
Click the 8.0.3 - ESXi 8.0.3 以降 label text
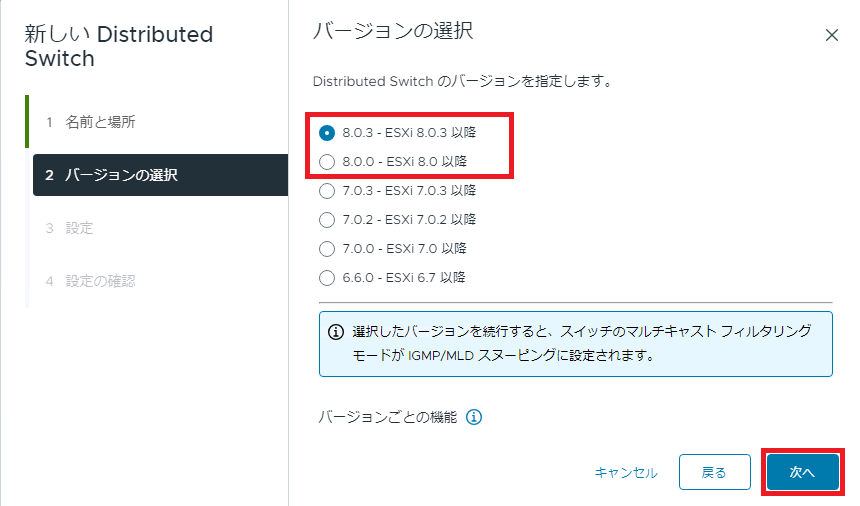pos(409,133)
